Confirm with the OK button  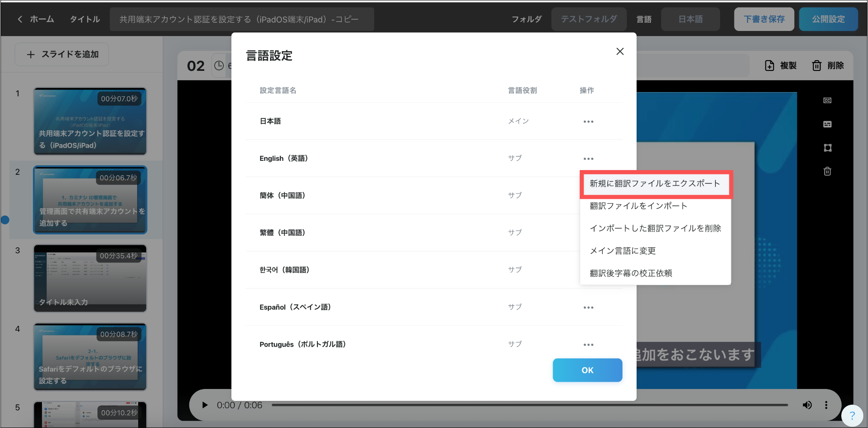click(587, 370)
